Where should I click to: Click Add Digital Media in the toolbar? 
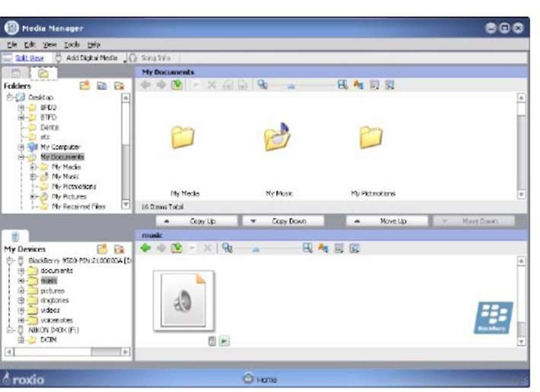pos(87,58)
